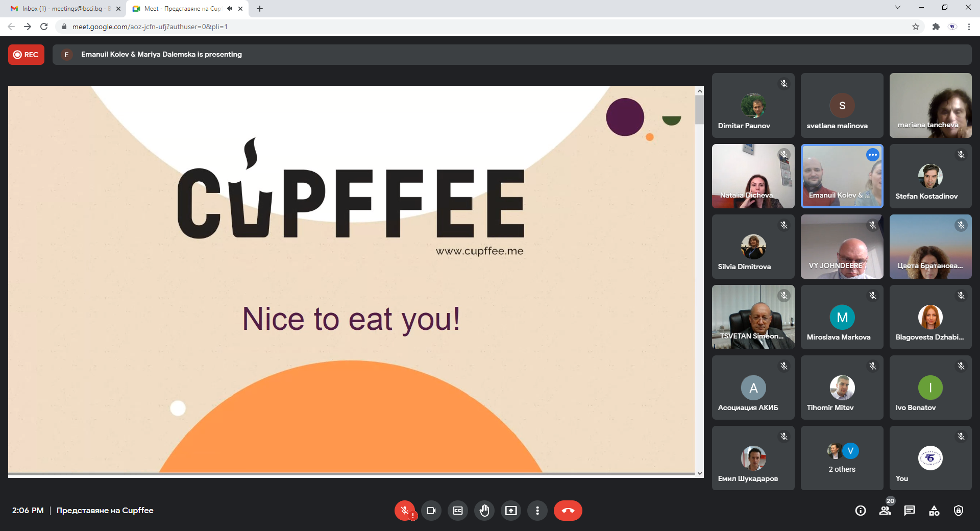Show everyone in the People panel
The image size is (980, 531).
(x=885, y=511)
